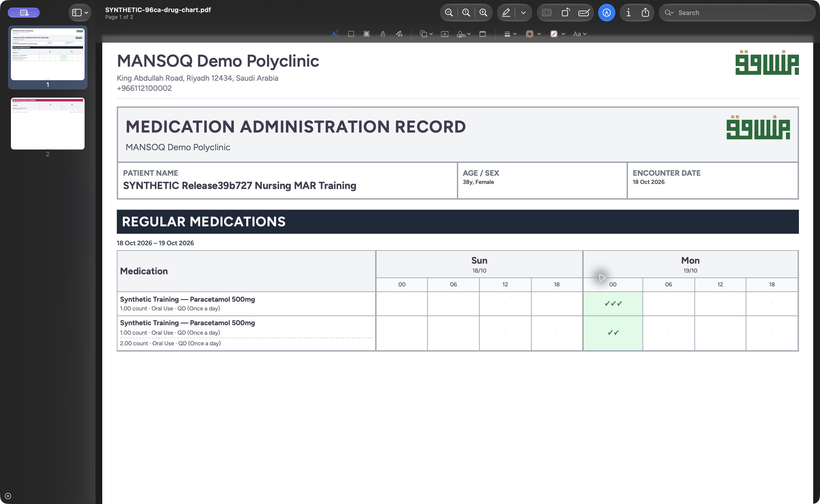Select page 1 thumbnail in sidebar
This screenshot has height=504, width=820.
[x=48, y=54]
